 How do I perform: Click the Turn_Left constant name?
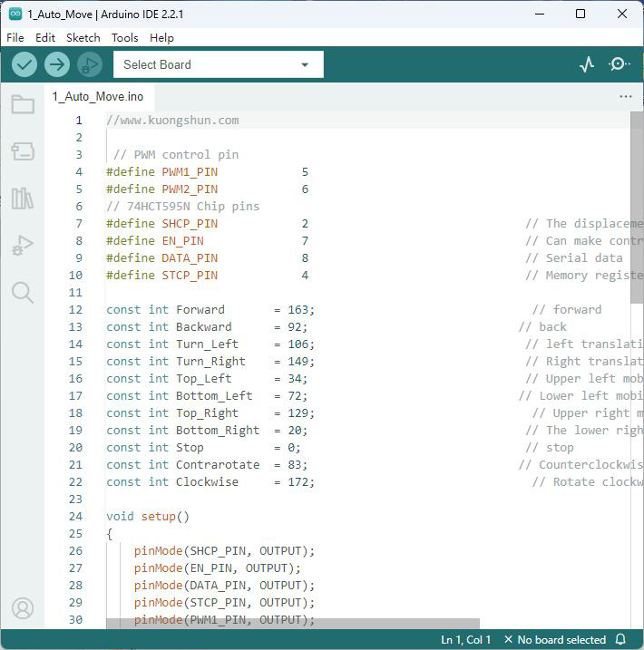click(208, 344)
